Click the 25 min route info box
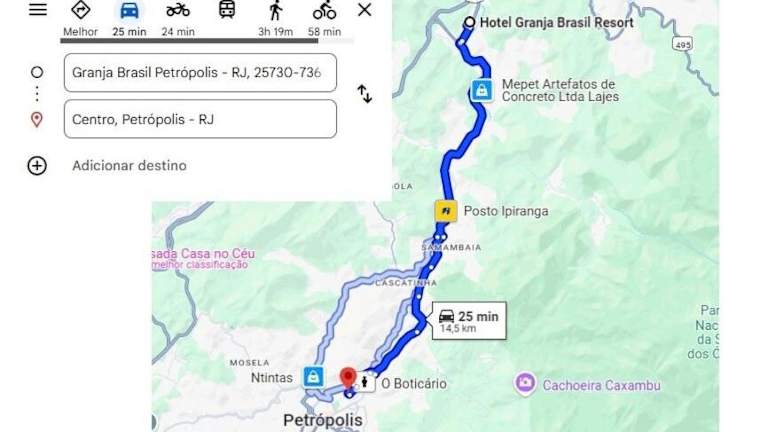This screenshot has height=432, width=768. pos(469,321)
